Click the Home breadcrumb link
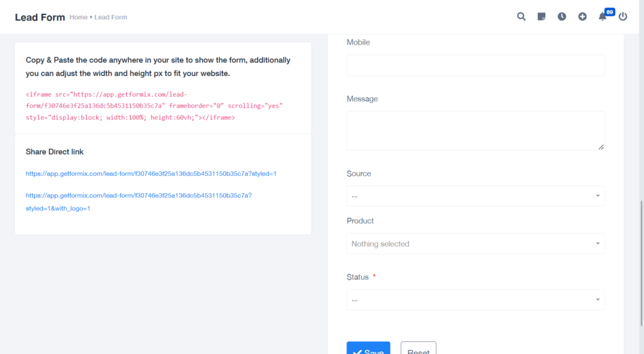644x354 pixels. (x=79, y=17)
